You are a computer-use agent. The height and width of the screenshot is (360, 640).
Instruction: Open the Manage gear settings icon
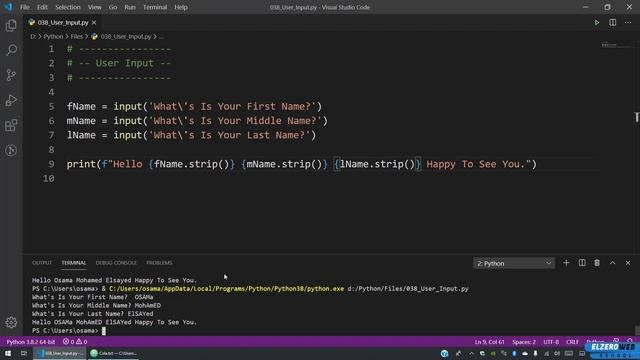click(x=11, y=322)
